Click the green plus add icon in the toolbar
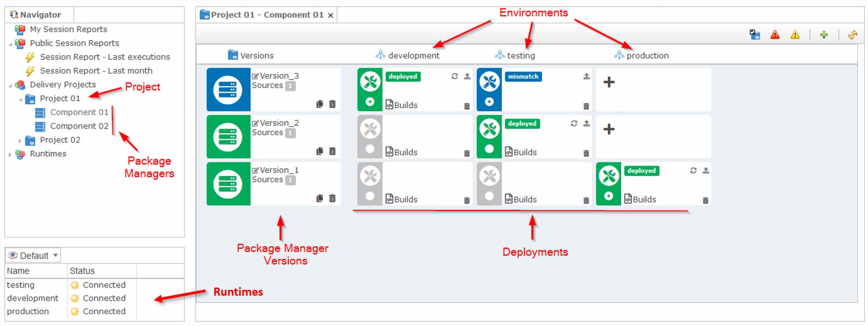This screenshot has width=868, height=326. point(824,35)
